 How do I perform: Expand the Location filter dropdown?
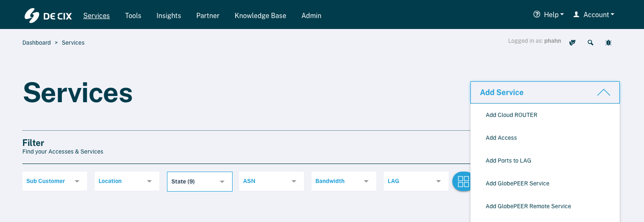(x=127, y=181)
